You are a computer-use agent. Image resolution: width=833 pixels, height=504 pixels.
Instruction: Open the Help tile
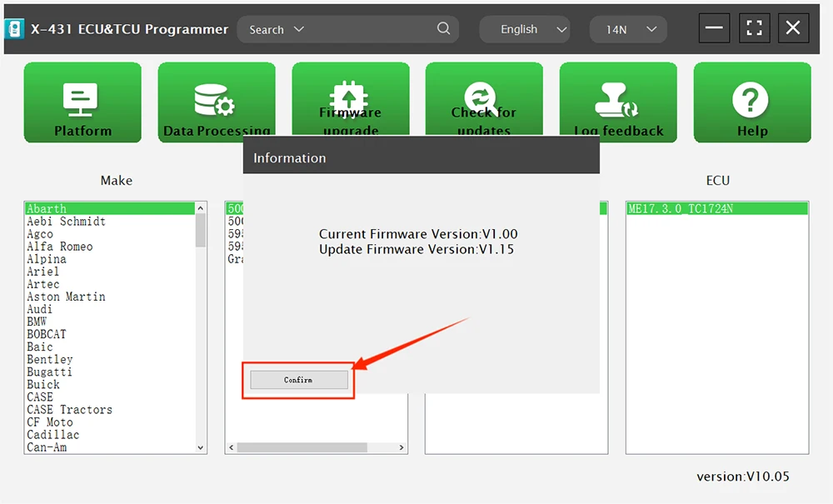tap(751, 102)
